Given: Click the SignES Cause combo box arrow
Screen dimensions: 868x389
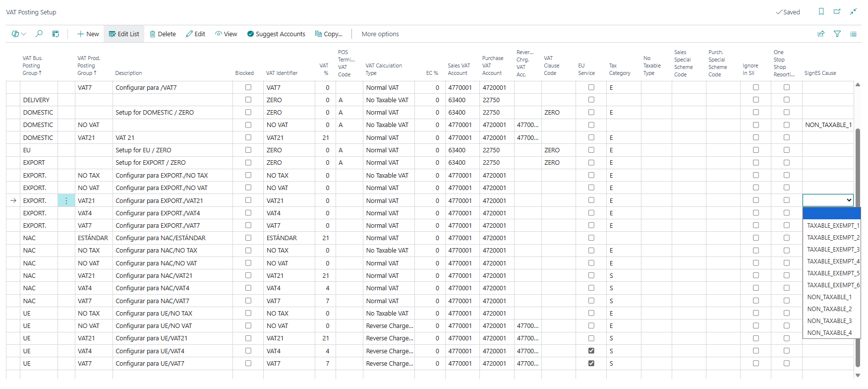Looking at the screenshot, I should tap(849, 200).
